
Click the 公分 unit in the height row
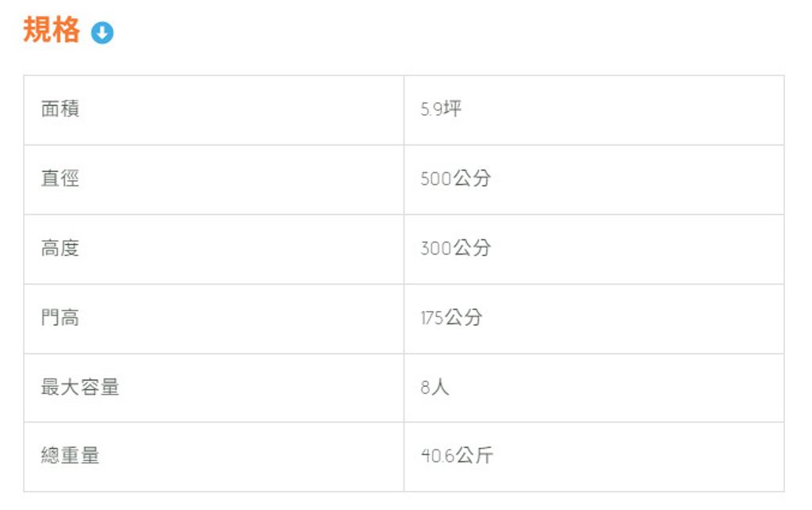473,248
